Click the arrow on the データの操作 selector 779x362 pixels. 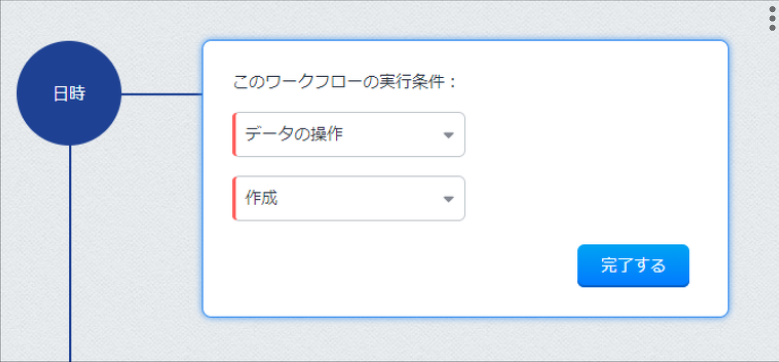(x=448, y=135)
